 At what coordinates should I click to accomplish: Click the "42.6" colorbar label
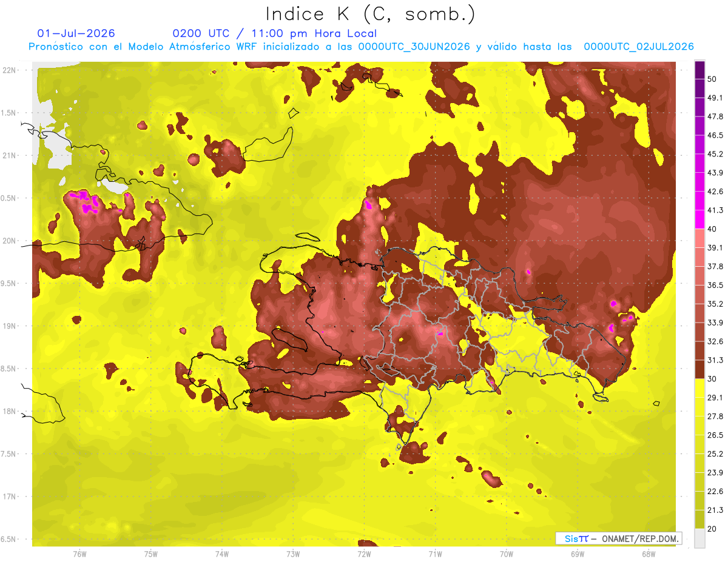click(x=715, y=192)
